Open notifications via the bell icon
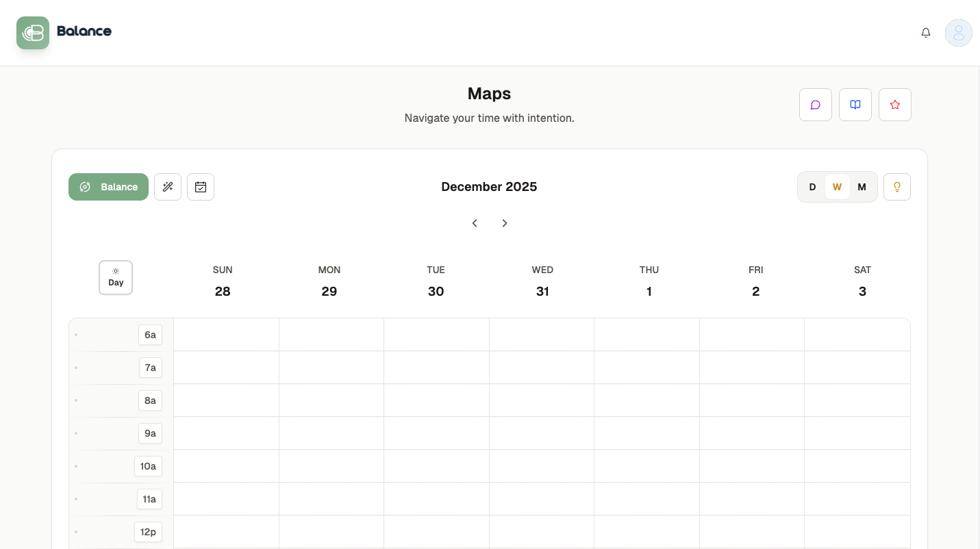The image size is (980, 549). pyautogui.click(x=926, y=32)
